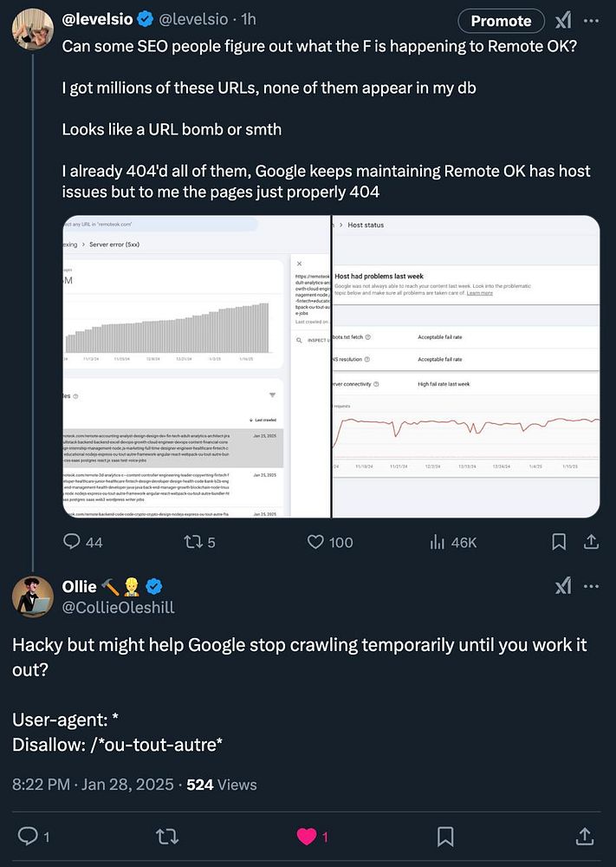Viewport: 616px width, 867px height.
Task: Open Grok icon on levelsio's post
Action: pyautogui.click(x=562, y=21)
